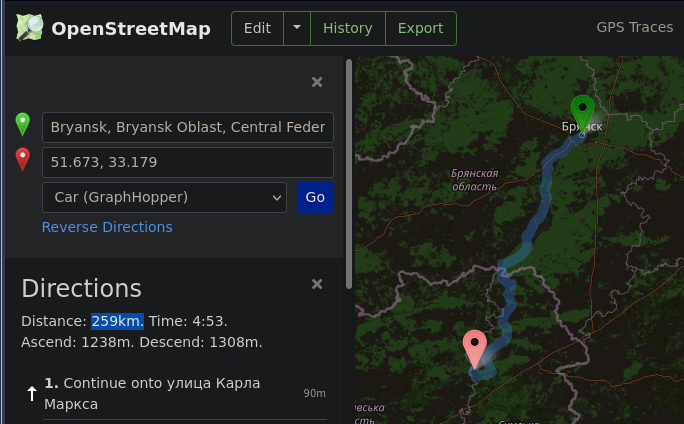The image size is (684, 424).
Task: Open GPS Traces link
Action: point(634,28)
